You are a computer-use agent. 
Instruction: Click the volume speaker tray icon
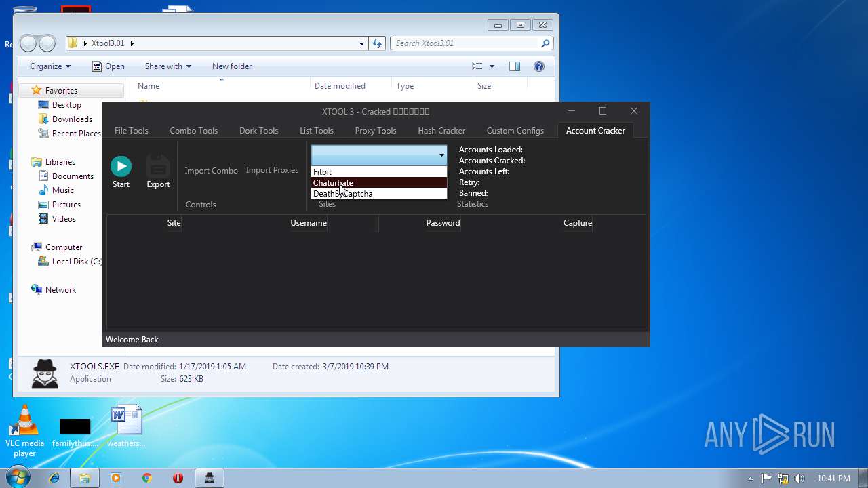800,478
